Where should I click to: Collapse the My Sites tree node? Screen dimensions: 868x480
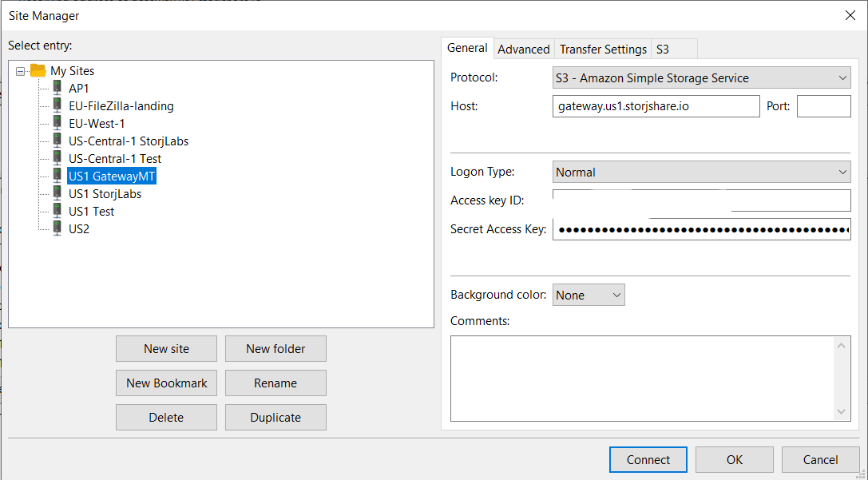tap(21, 71)
